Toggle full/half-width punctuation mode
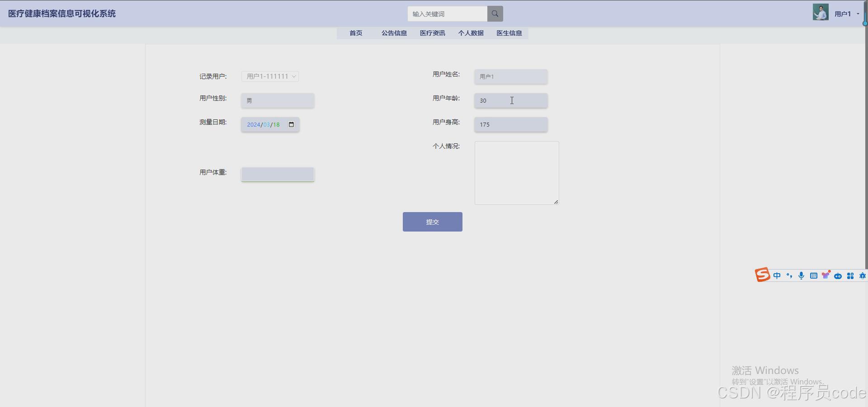The image size is (868, 407). pyautogui.click(x=789, y=275)
